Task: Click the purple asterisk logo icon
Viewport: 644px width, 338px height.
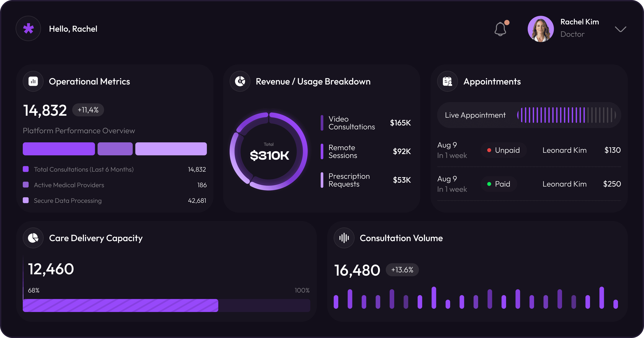Action: (28, 28)
